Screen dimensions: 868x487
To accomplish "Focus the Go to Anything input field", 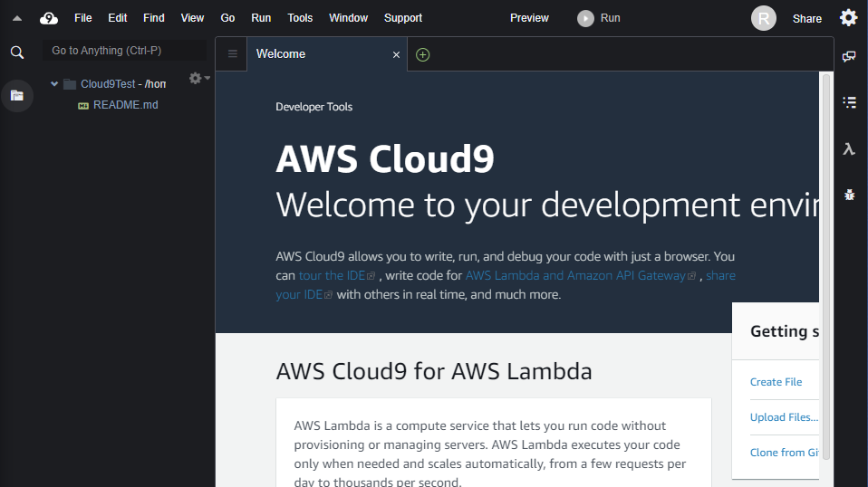I will tap(124, 51).
